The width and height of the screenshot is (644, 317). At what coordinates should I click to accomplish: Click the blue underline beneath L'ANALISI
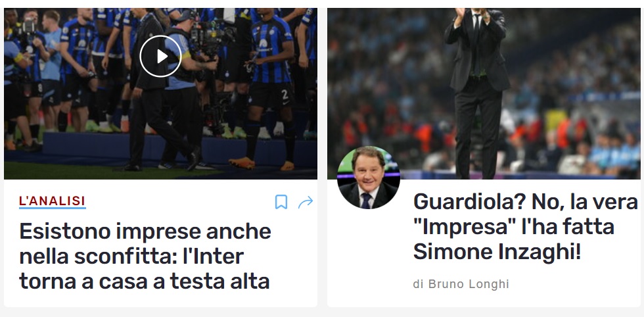pos(52,208)
